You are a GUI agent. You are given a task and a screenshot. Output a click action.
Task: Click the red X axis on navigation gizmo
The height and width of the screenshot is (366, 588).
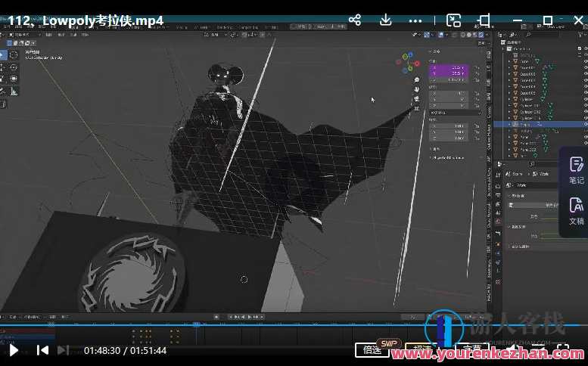tap(417, 64)
